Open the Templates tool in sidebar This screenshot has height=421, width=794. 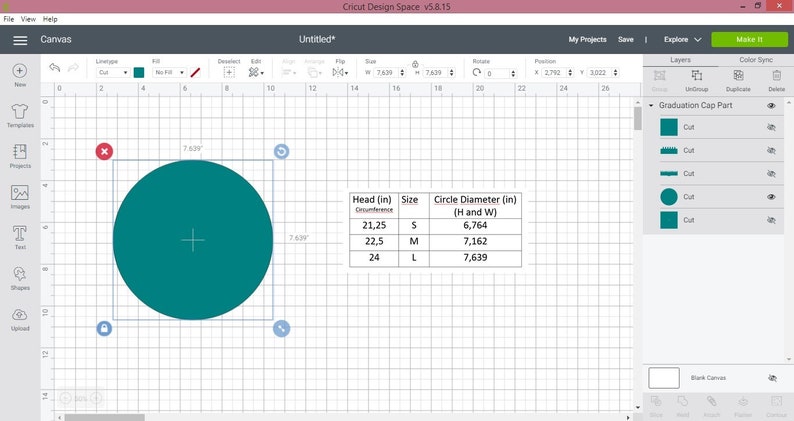click(20, 116)
